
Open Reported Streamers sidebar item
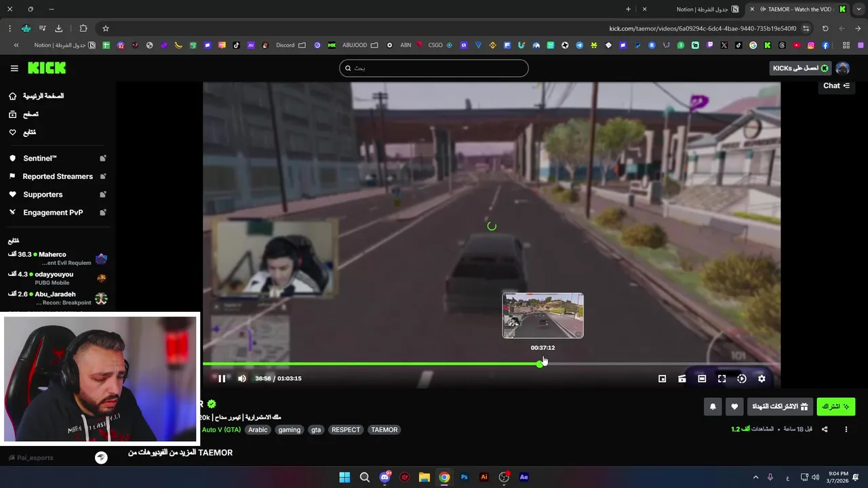point(58,176)
